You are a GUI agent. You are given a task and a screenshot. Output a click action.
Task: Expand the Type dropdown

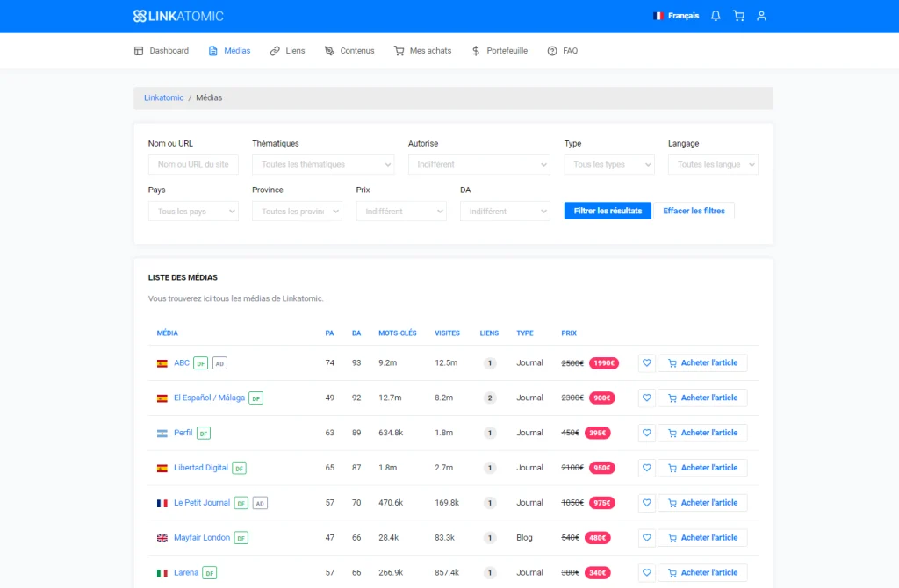pyautogui.click(x=609, y=164)
